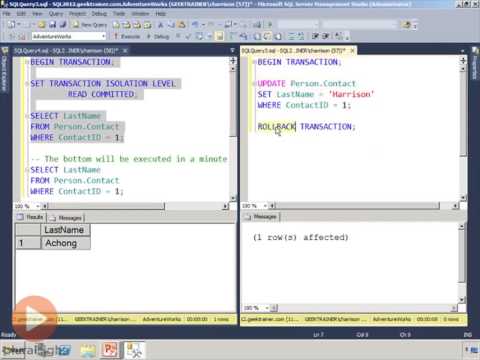Open the Tools menu
The width and height of the screenshot is (480, 360).
(x=119, y=14)
